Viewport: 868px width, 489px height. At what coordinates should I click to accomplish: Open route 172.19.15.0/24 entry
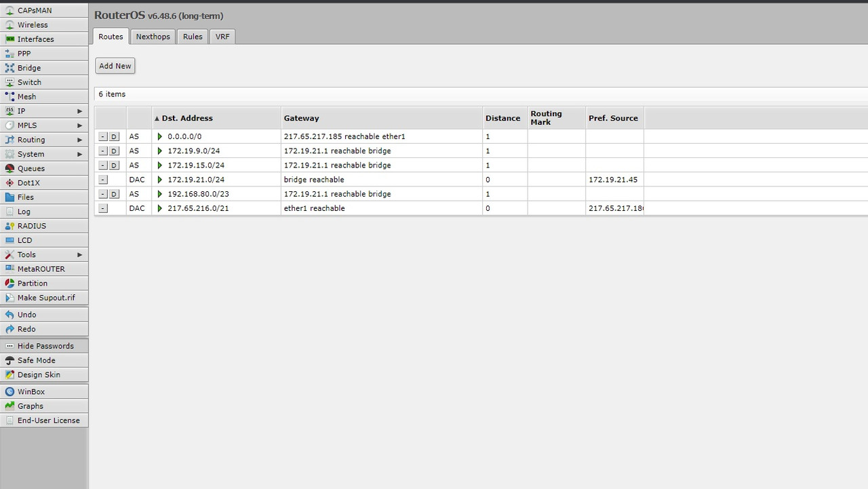(196, 165)
